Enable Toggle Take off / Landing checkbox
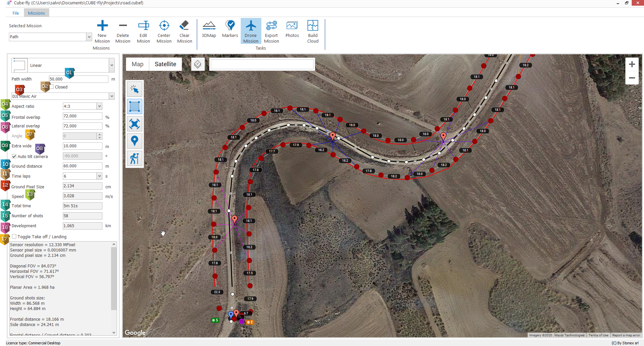This screenshot has width=644, height=346. [x=14, y=237]
